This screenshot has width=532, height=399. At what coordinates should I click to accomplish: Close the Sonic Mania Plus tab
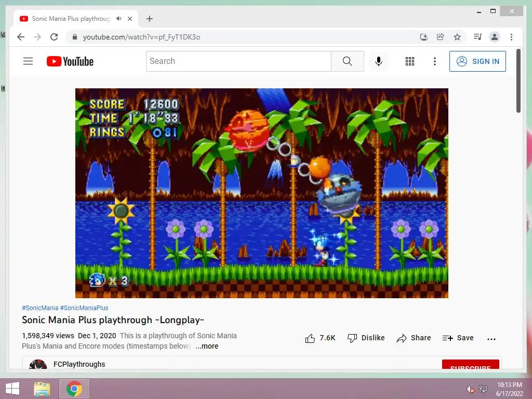coord(130,19)
